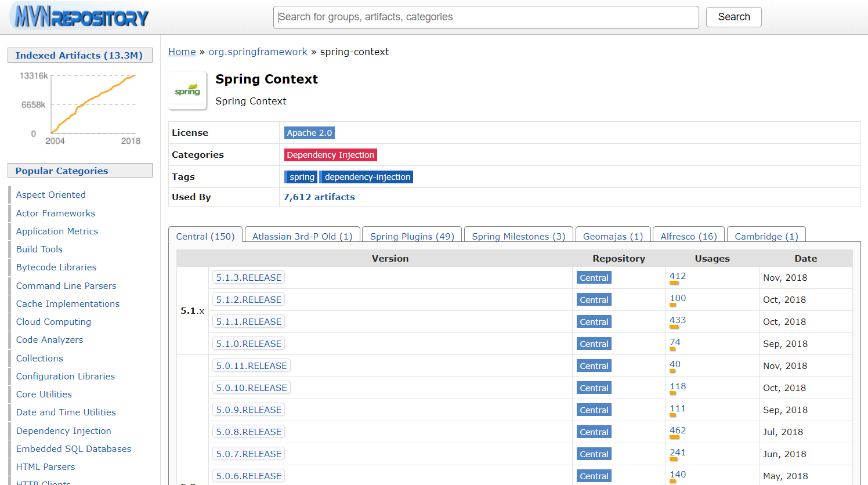Click the MVNRepository logo

click(x=80, y=17)
